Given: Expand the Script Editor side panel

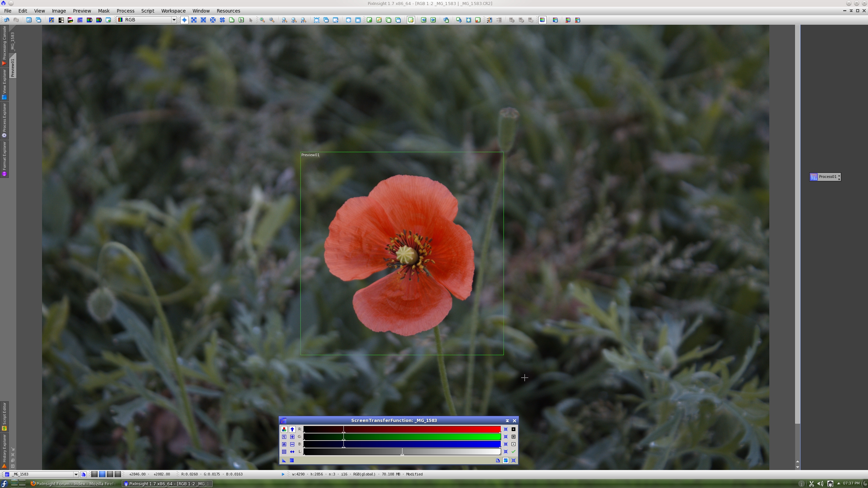Looking at the screenshot, I should coord(4,416).
